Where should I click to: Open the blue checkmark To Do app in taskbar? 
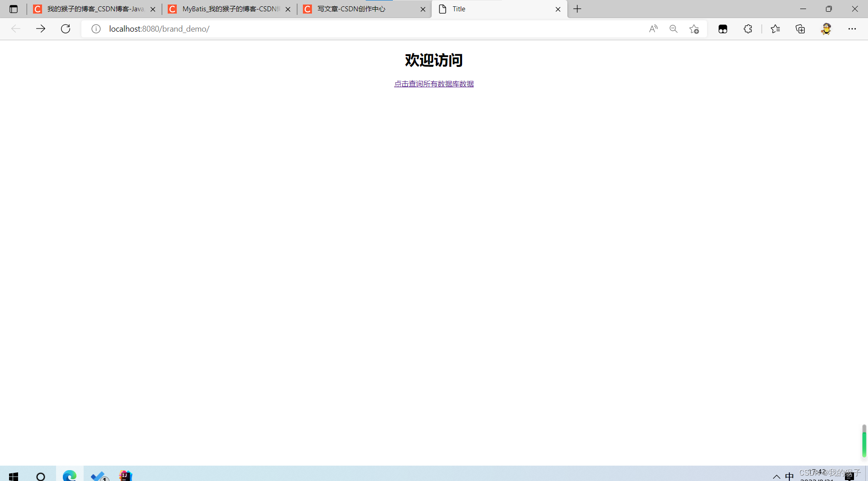tap(99, 476)
